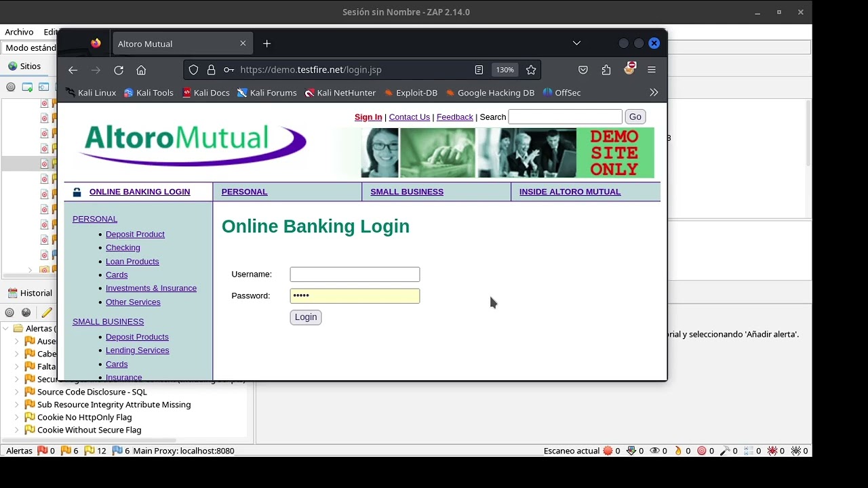Expand Cookie No HttpOnly Flag alert
The height and width of the screenshot is (488, 868).
[17, 418]
